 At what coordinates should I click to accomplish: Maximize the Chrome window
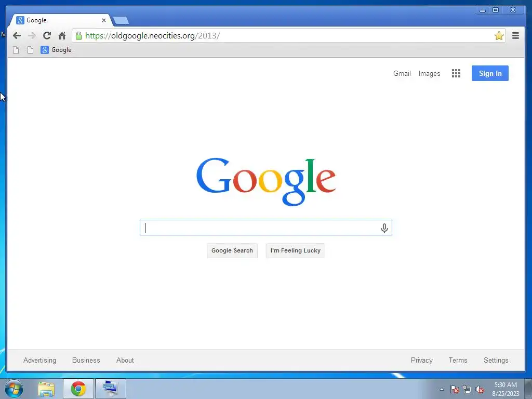[495, 10]
